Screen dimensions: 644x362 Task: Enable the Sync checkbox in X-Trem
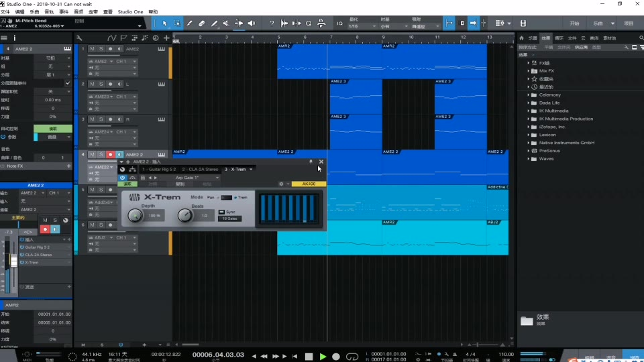pos(222,212)
